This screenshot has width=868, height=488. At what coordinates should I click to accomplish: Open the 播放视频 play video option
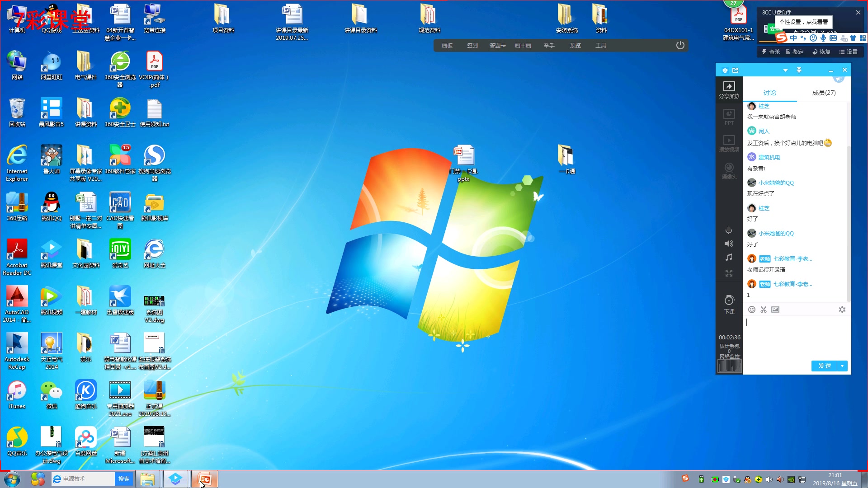[729, 144]
